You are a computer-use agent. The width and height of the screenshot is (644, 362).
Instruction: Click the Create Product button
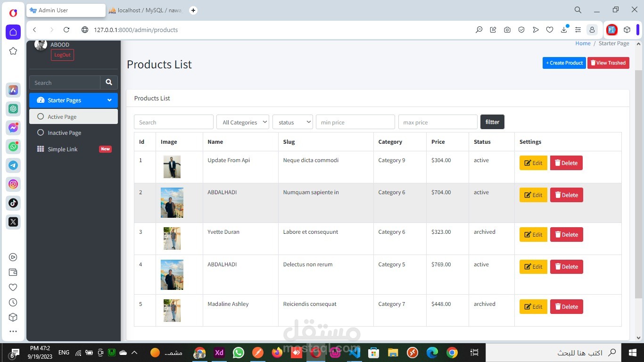coord(564,63)
